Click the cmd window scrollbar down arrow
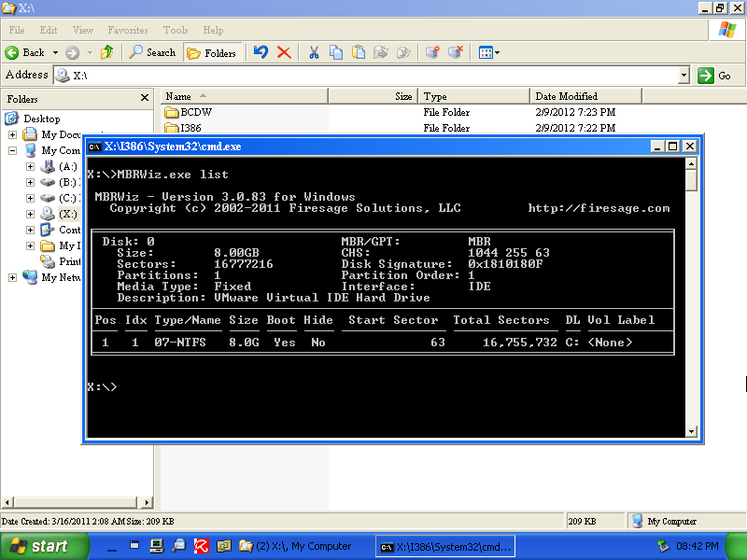 [691, 431]
